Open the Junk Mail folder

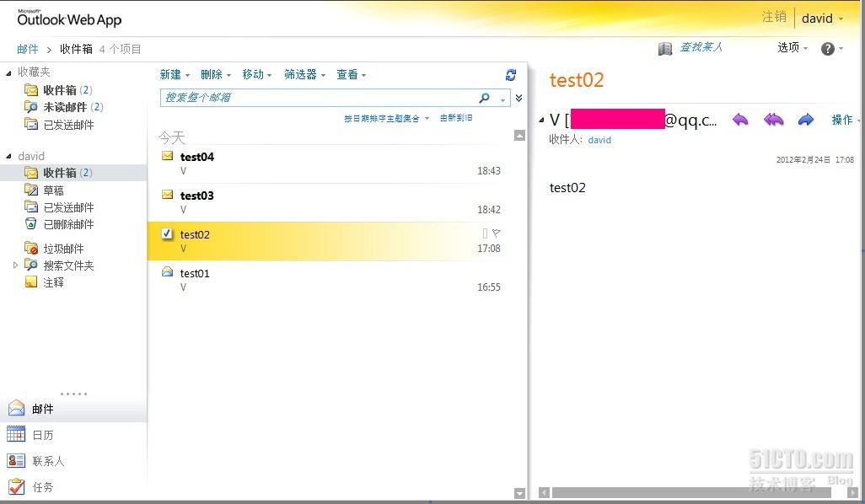tap(54, 249)
